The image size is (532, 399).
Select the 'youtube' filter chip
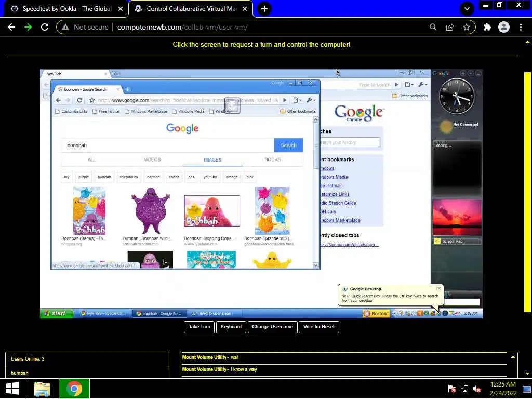coord(210,177)
